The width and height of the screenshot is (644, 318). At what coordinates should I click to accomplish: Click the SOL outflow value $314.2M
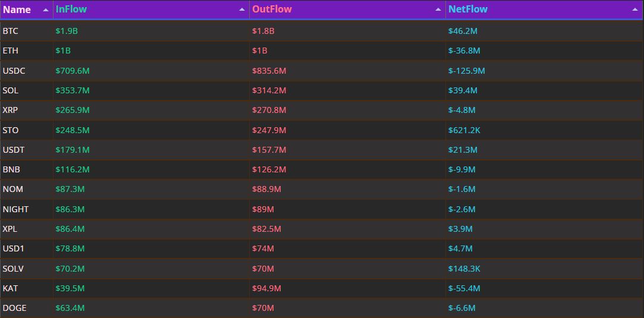tap(269, 90)
